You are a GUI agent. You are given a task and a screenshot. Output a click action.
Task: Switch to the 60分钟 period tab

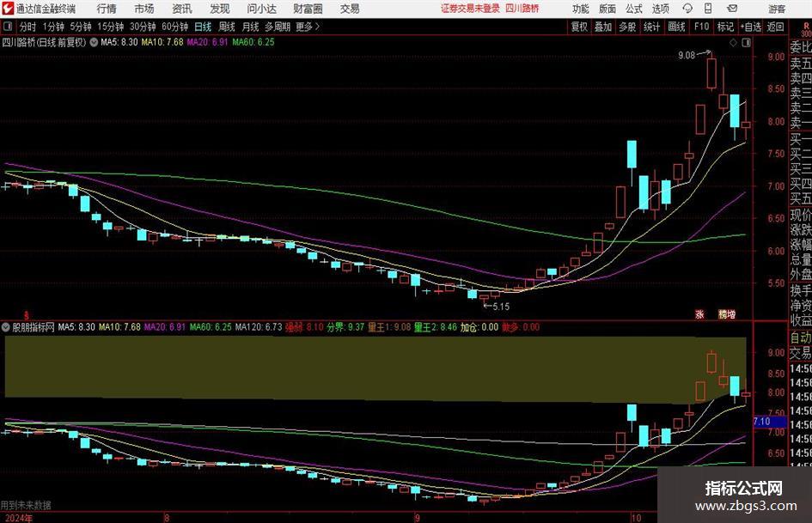click(x=174, y=27)
